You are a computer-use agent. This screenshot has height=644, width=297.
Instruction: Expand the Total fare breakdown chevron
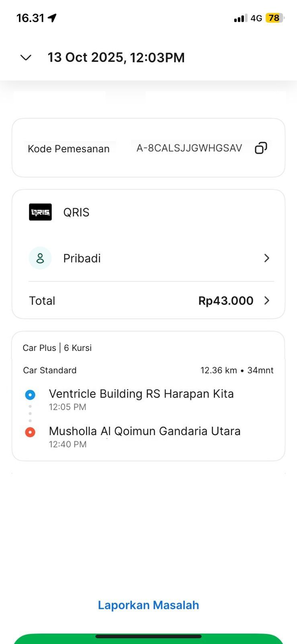(x=266, y=300)
